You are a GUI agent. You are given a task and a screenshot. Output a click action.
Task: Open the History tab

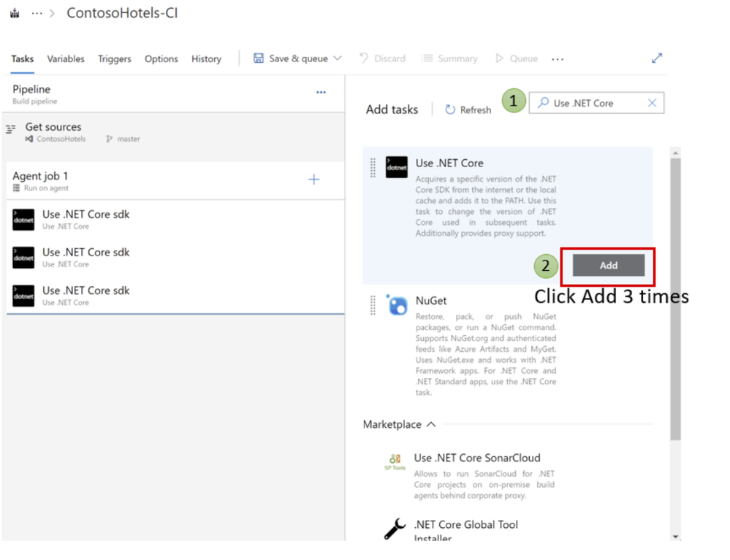click(206, 58)
